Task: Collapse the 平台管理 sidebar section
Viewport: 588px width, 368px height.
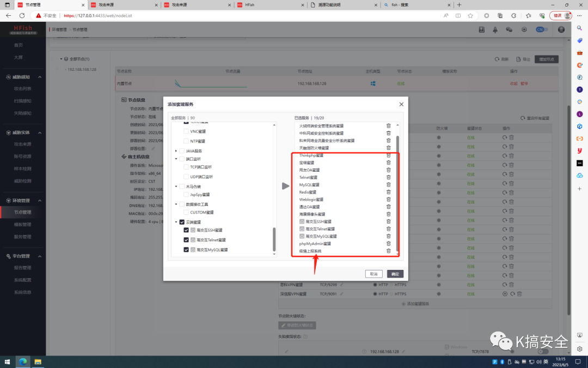Action: click(x=40, y=256)
